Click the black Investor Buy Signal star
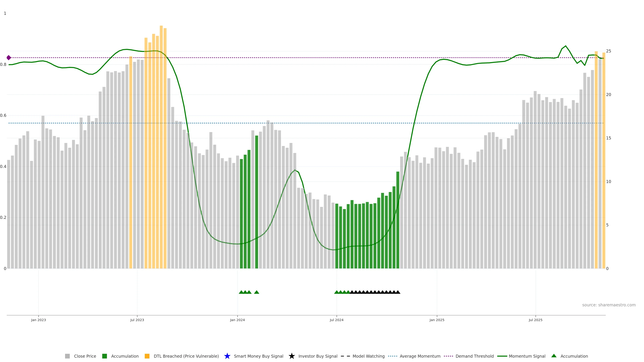This screenshot has width=644, height=362. (x=291, y=356)
